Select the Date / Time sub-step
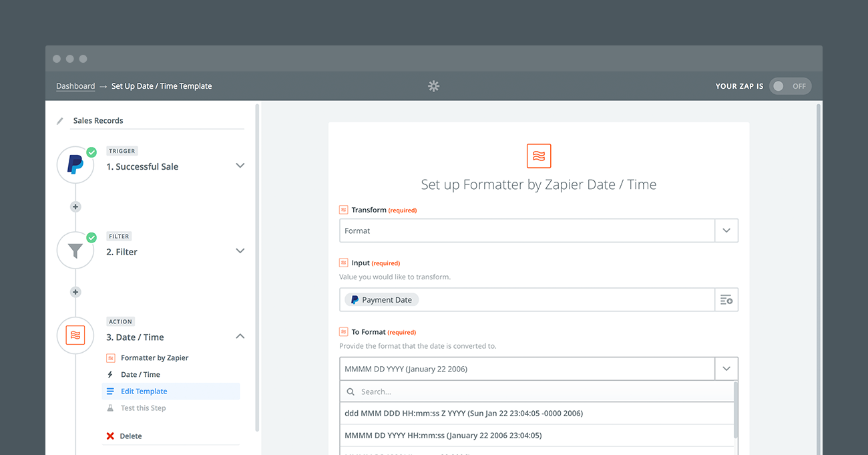Viewport: 868px width, 455px height. (140, 375)
